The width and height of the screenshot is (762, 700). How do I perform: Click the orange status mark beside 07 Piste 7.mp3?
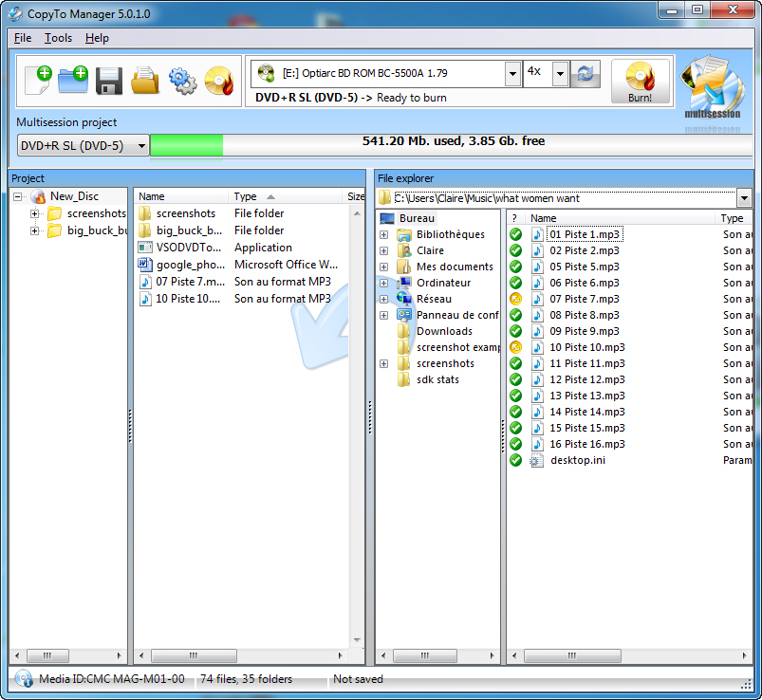click(515, 299)
